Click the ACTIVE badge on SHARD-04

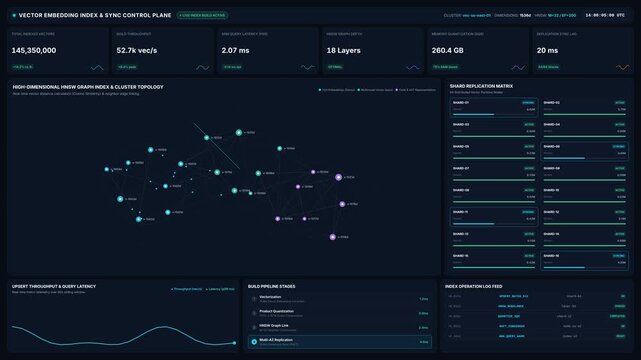pos(620,125)
